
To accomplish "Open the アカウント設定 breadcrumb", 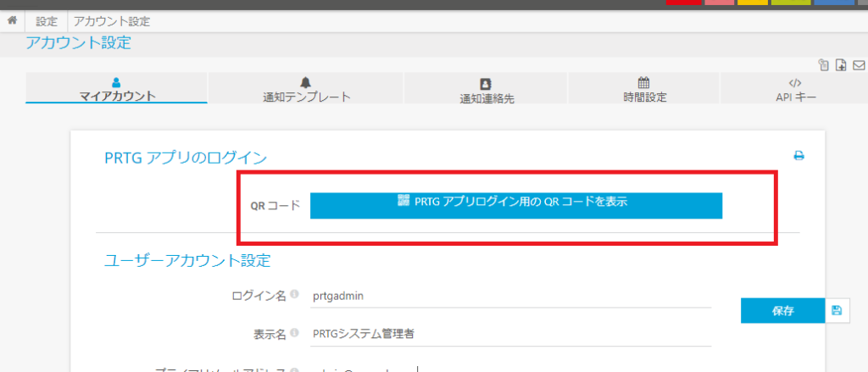I will (112, 22).
